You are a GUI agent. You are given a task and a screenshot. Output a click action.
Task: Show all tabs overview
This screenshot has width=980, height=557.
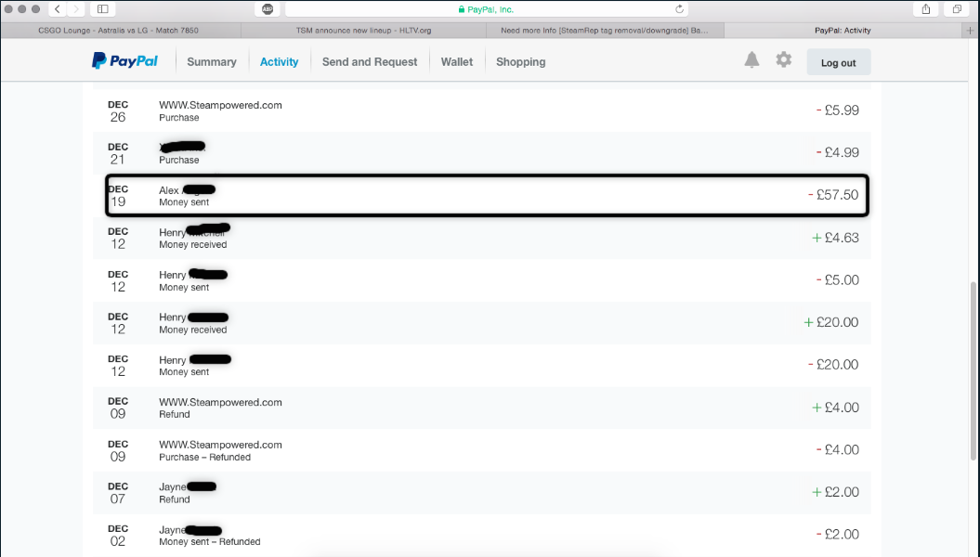957,9
